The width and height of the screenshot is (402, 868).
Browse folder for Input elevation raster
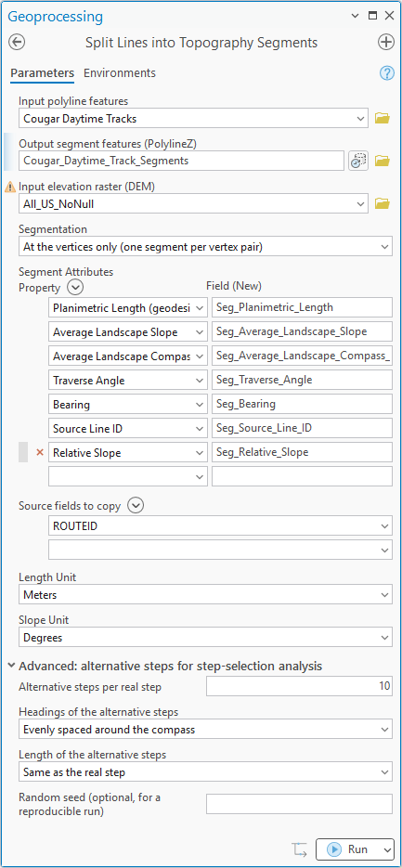click(383, 203)
